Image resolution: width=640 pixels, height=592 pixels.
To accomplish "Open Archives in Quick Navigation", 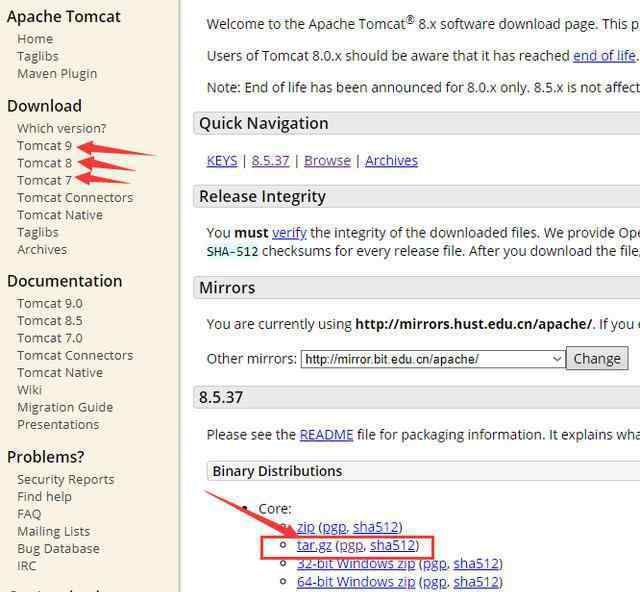I will 391,160.
